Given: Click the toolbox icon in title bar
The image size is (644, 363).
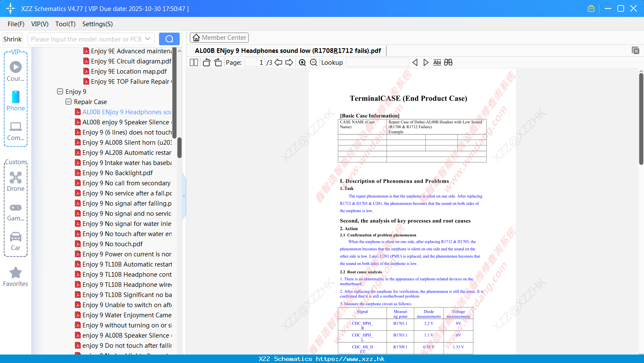Looking at the screenshot, I should pyautogui.click(x=591, y=8).
